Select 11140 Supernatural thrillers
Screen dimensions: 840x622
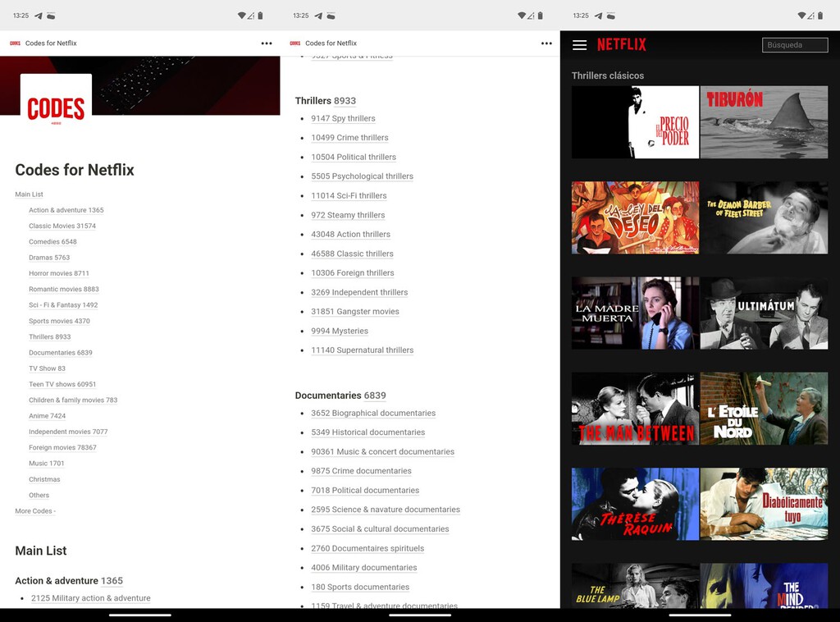[x=362, y=350]
